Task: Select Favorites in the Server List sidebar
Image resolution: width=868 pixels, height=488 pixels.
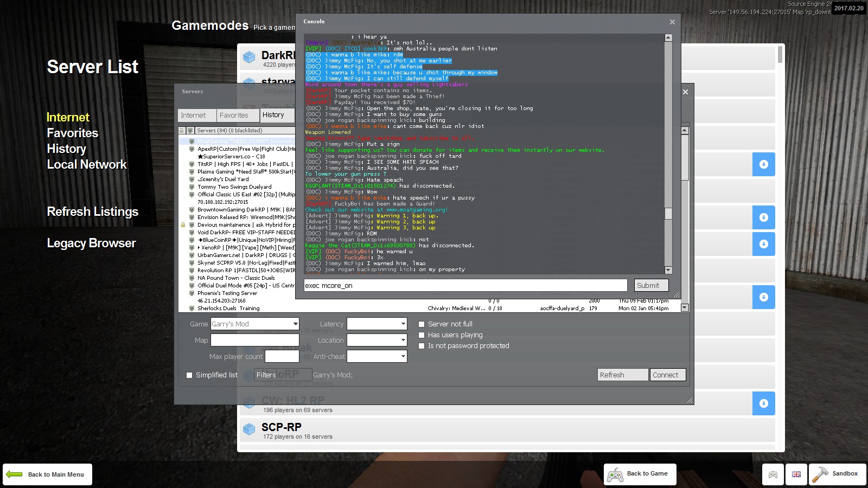Action: click(x=73, y=133)
